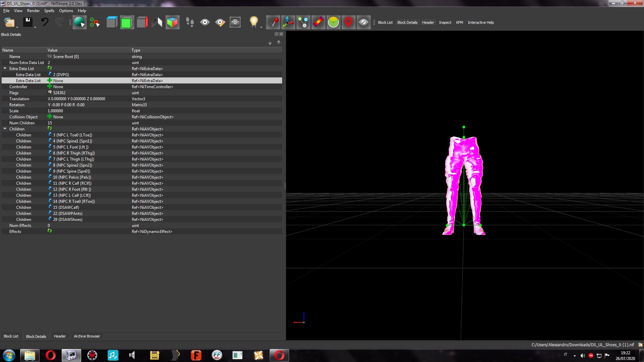Click the Save floppy disk icon
Image resolution: width=644 pixels, height=362 pixels.
[28, 22]
